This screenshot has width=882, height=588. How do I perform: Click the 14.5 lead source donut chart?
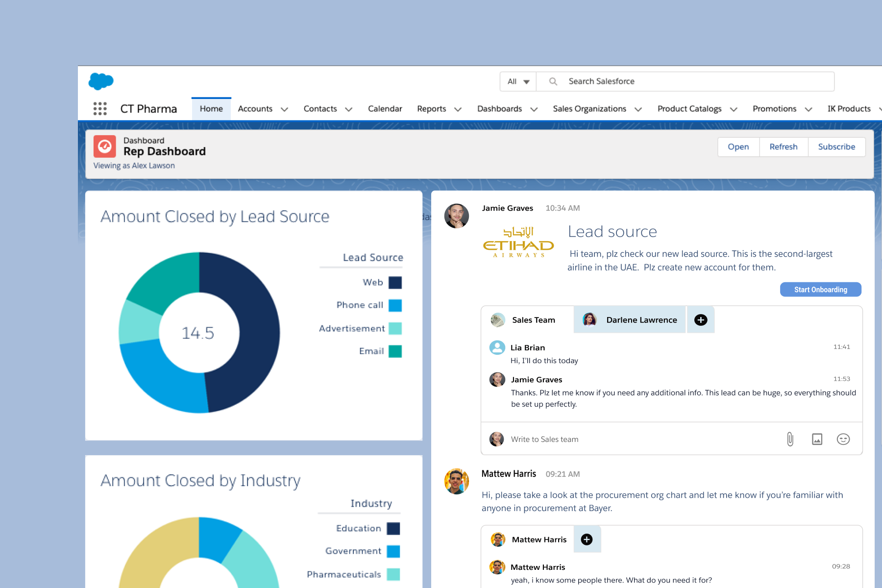point(199,333)
